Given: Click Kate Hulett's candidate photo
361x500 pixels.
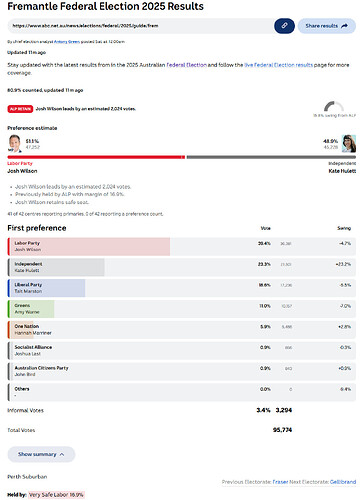Looking at the screenshot, I should tap(349, 143).
